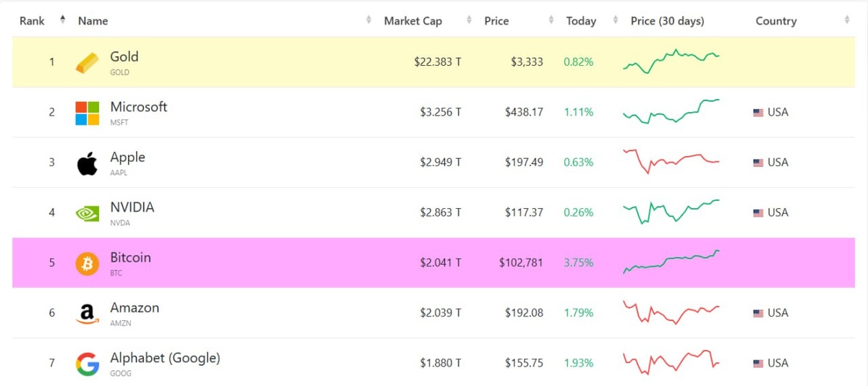Click the Apple logo icon
This screenshot has height=386, width=868.
point(87,163)
